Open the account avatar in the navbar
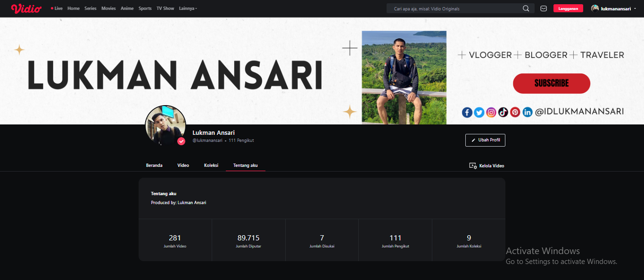 coord(595,8)
